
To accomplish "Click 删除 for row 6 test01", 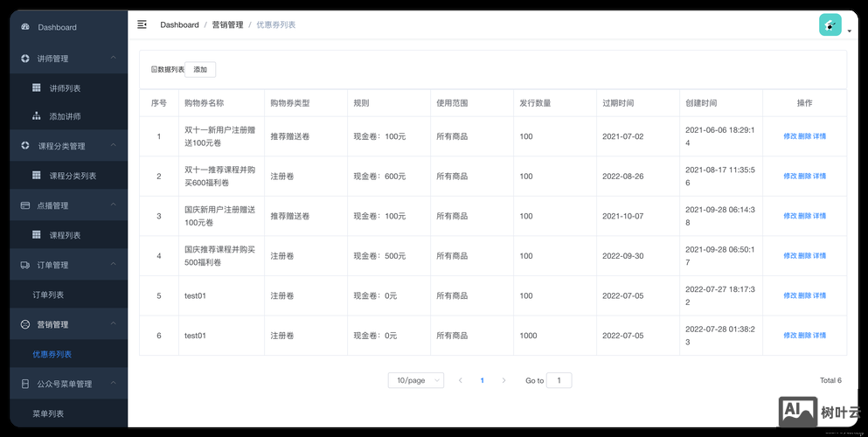I will click(804, 336).
